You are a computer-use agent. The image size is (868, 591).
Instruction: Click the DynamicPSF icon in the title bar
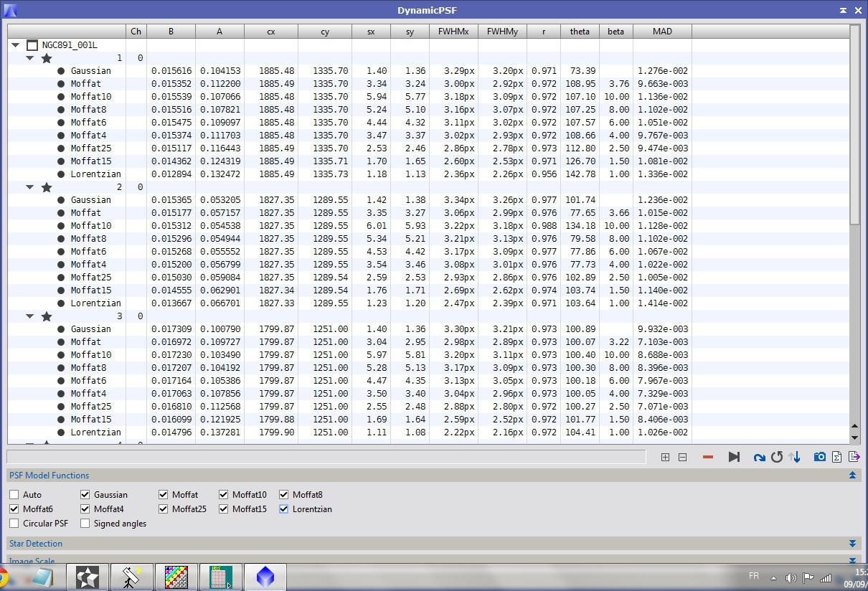tap(9, 10)
